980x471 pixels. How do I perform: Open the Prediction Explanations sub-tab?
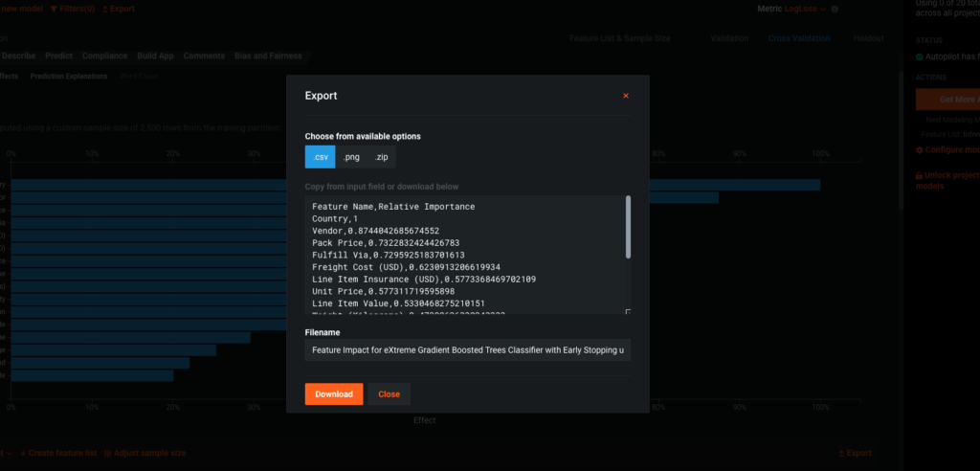(x=69, y=77)
